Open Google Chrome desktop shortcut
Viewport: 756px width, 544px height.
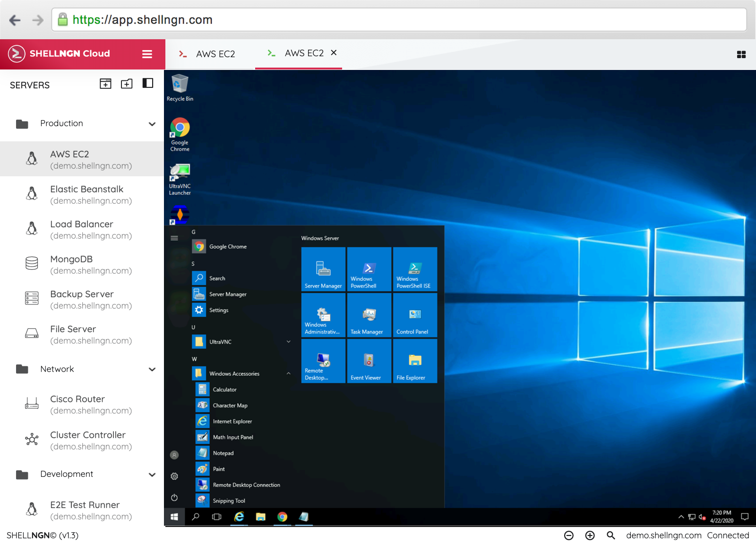pyautogui.click(x=180, y=135)
